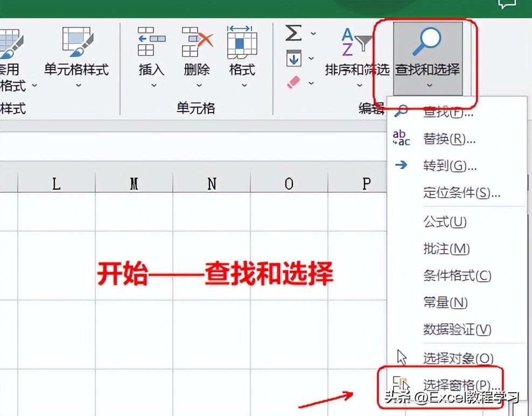Click the Selection Pane icon

[x=401, y=384]
